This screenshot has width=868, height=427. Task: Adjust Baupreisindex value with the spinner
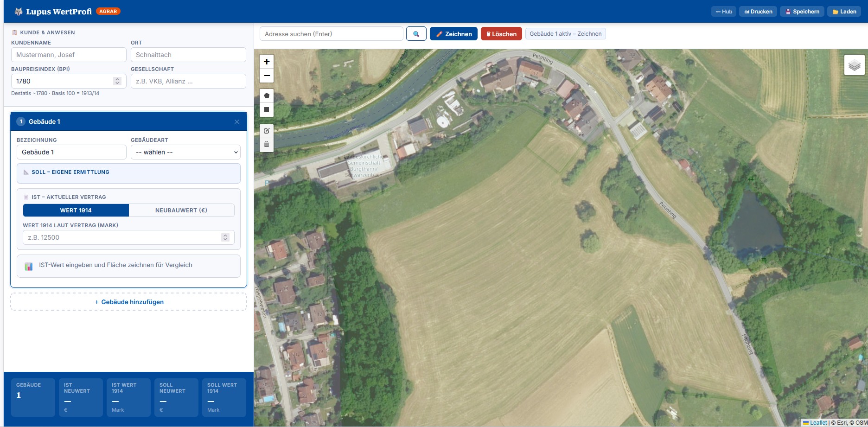(x=117, y=81)
